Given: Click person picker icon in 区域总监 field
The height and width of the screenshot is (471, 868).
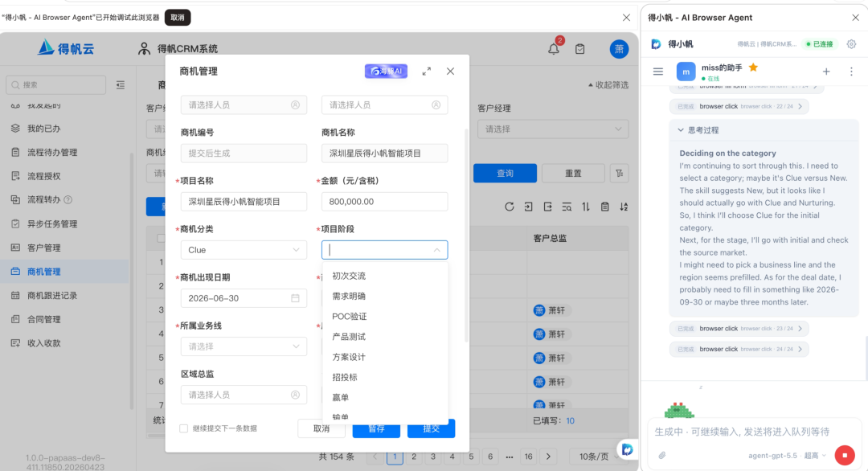Looking at the screenshot, I should (295, 395).
